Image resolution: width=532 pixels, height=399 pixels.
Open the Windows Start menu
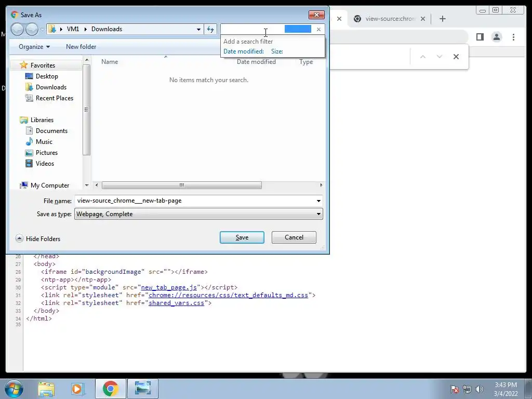coord(14,389)
